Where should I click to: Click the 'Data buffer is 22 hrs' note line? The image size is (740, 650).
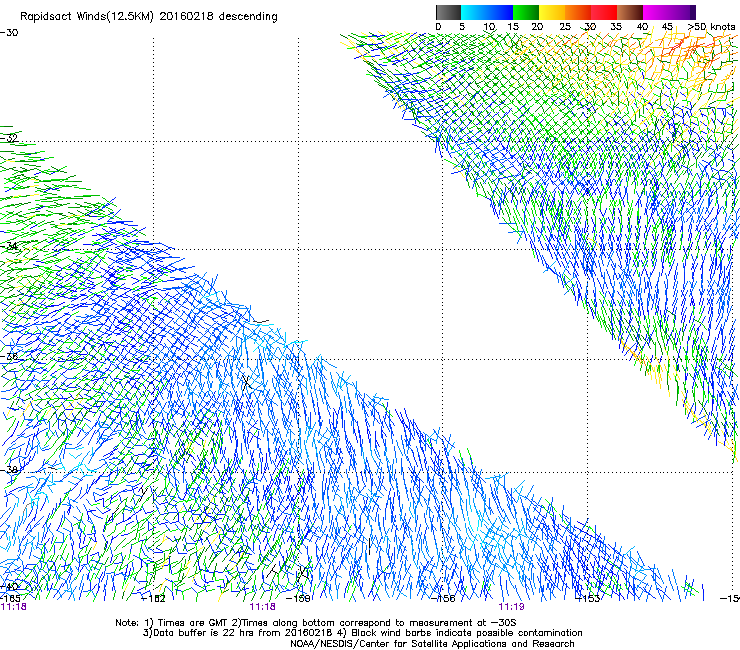click(x=362, y=633)
